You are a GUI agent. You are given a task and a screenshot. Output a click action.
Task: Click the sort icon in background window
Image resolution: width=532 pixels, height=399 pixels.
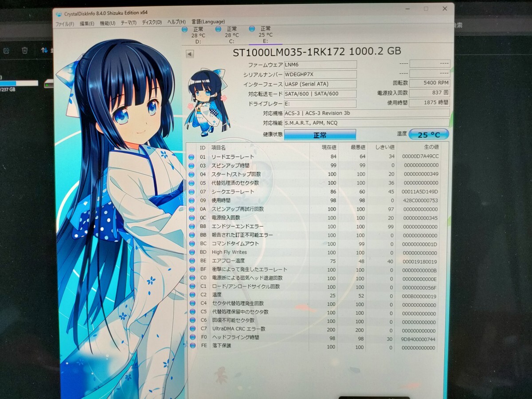coord(44,50)
